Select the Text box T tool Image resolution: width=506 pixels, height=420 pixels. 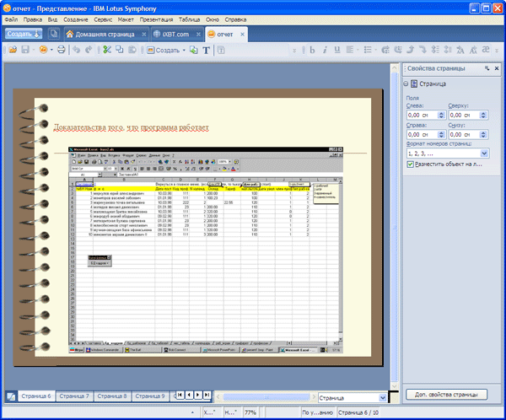tap(206, 50)
